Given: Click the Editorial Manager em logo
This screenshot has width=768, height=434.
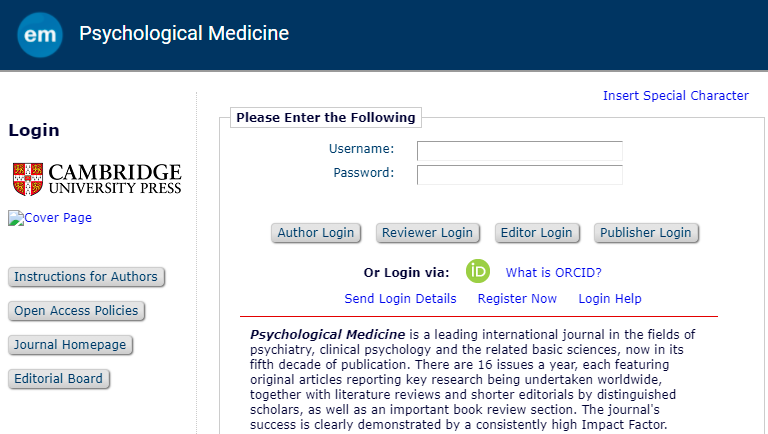Looking at the screenshot, I should [x=40, y=35].
